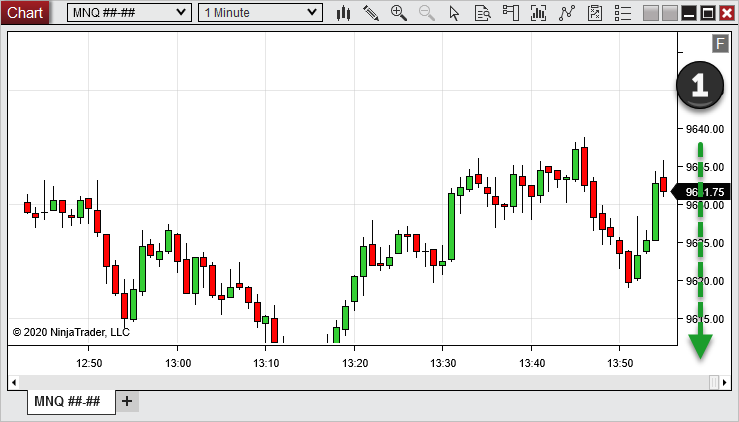This screenshot has height=422, width=739.
Task: Click the current price marker label
Action: 704,192
